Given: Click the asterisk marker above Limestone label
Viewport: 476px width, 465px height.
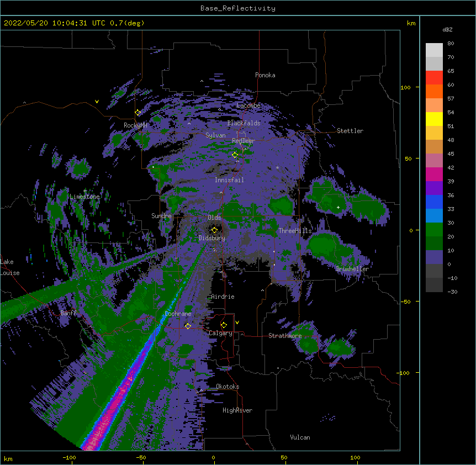Looking at the screenshot, I should (x=85, y=191).
